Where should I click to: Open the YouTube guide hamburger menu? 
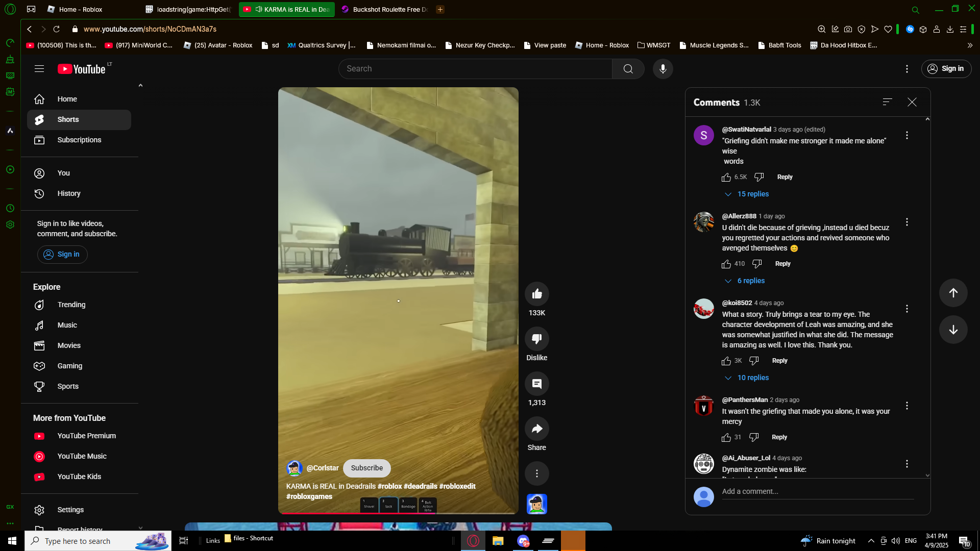point(39,69)
